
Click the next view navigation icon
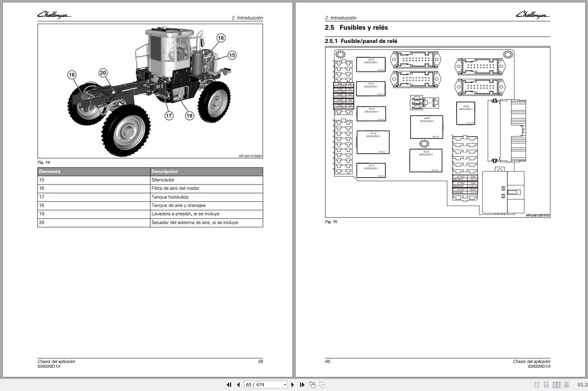point(322,385)
